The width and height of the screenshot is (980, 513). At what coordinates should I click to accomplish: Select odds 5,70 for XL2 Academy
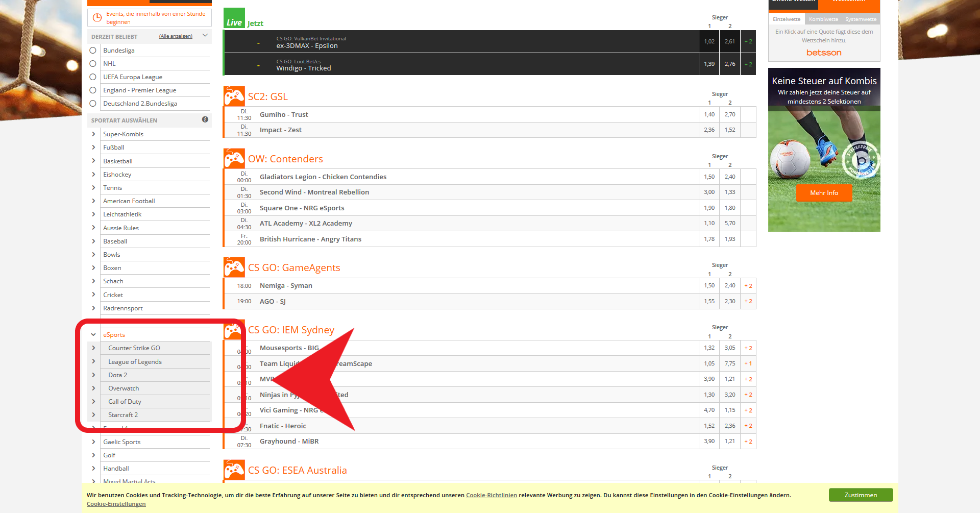click(730, 223)
